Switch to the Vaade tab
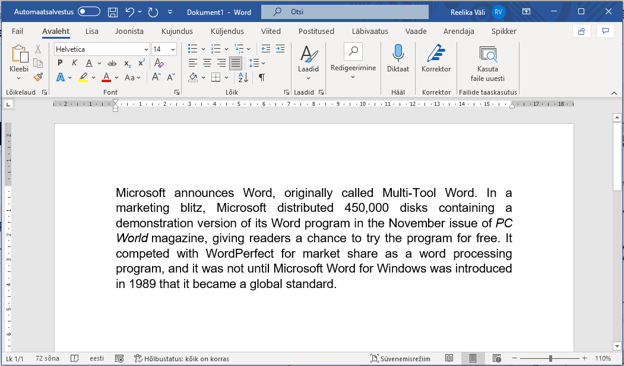Viewport: 624px width, 366px height. point(416,31)
